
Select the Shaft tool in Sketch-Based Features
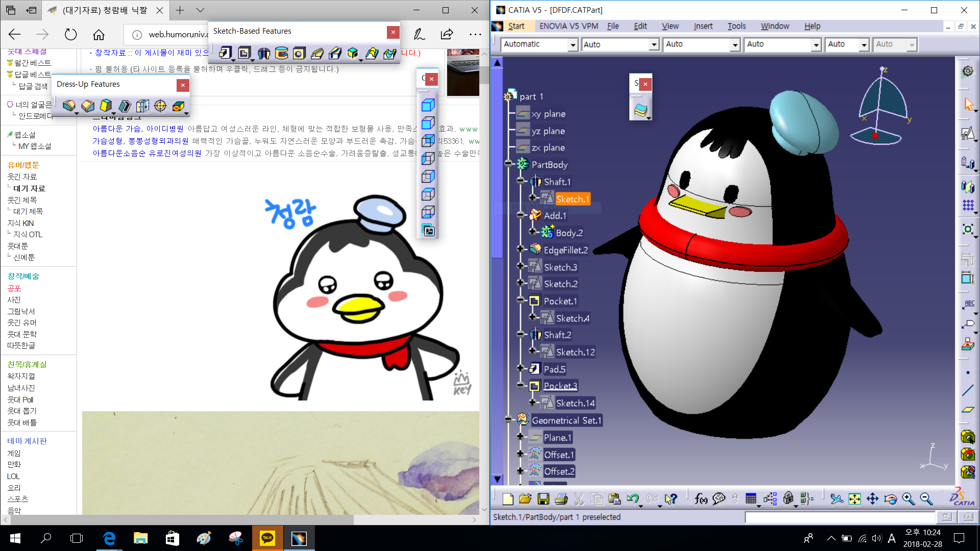263,53
